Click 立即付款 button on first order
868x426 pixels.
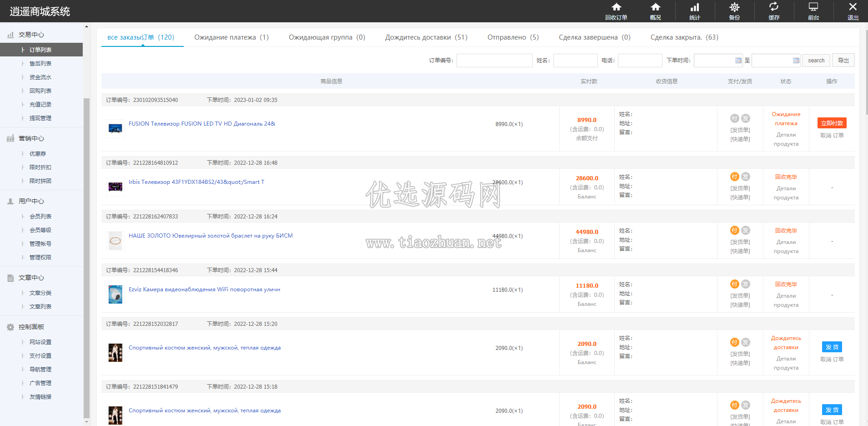pyautogui.click(x=832, y=123)
